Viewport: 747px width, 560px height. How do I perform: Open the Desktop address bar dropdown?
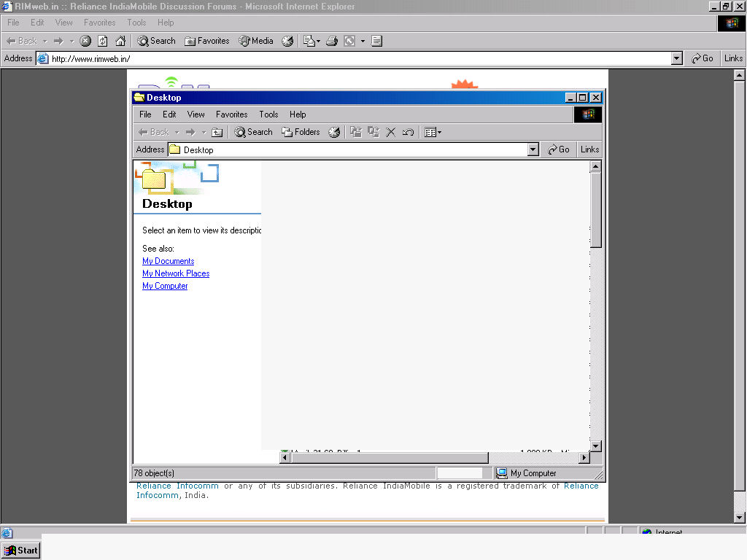tap(533, 149)
